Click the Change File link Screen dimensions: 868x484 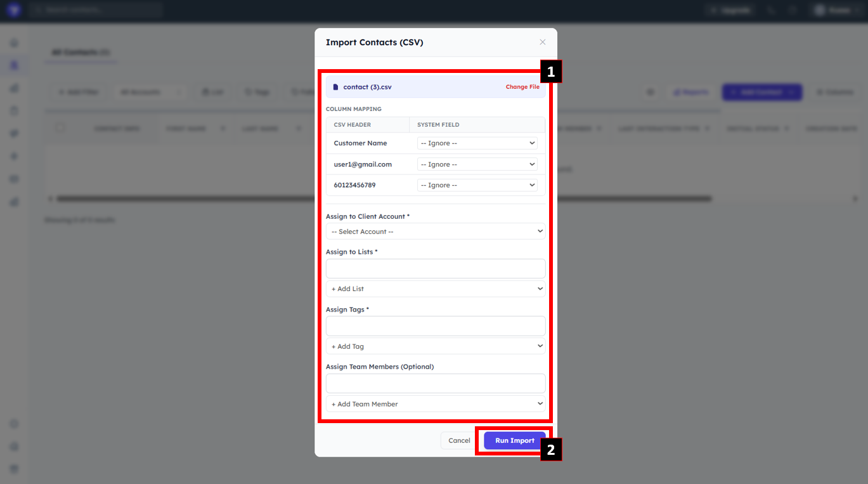522,87
